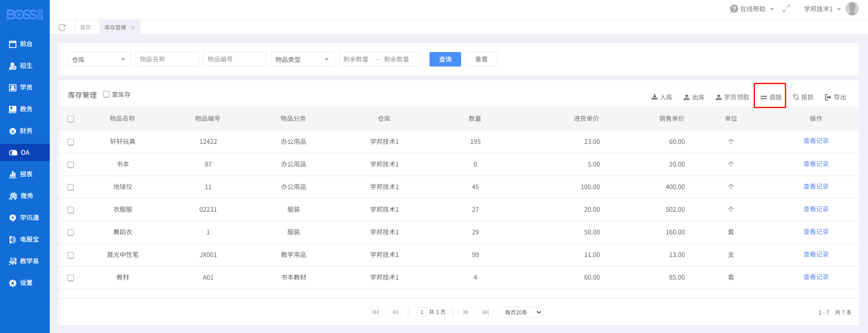The height and width of the screenshot is (333, 868).
Task: Open the 招生 sidebar section
Action: (x=25, y=66)
